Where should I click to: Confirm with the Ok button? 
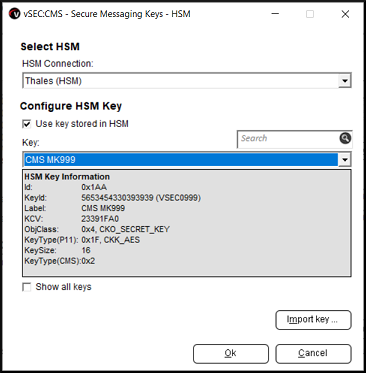pyautogui.click(x=231, y=353)
